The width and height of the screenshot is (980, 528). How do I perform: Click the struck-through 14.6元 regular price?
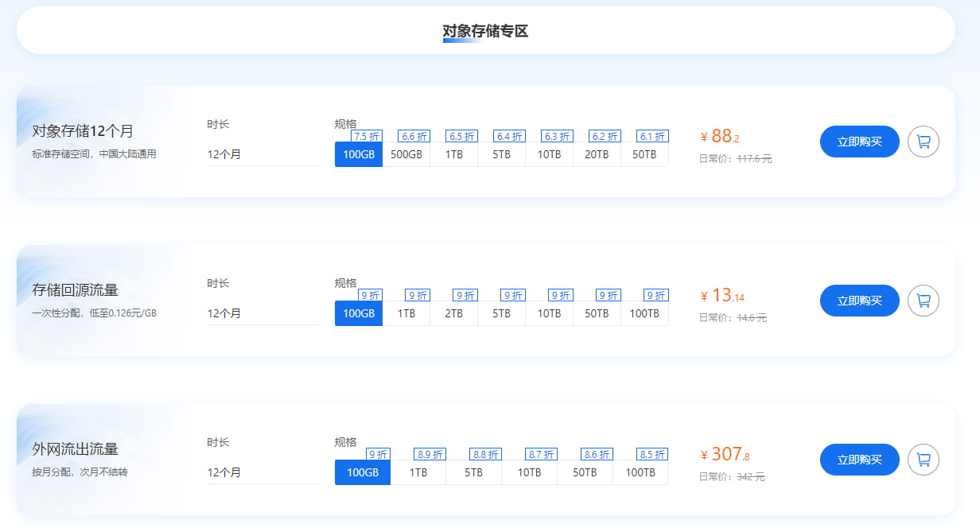(x=752, y=318)
